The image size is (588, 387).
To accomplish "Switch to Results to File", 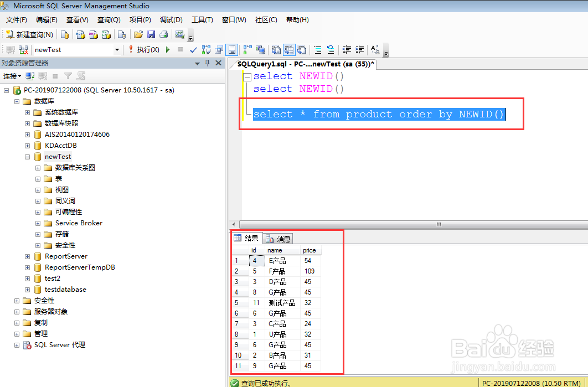I will click(302, 49).
